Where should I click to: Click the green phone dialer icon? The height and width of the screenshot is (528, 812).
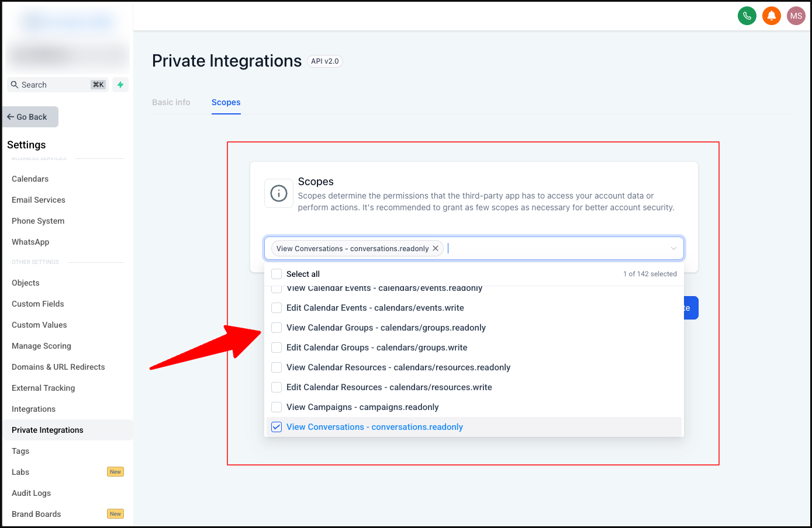point(747,16)
